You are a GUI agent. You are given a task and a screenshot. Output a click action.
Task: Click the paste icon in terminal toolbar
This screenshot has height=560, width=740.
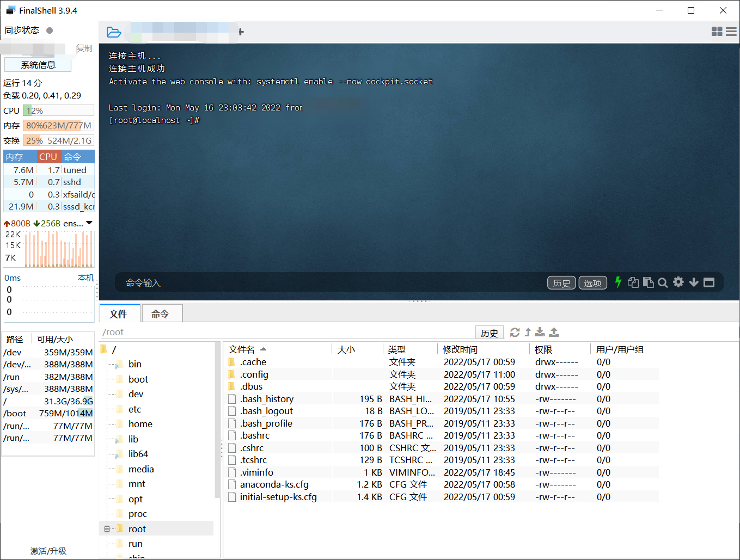pyautogui.click(x=648, y=282)
